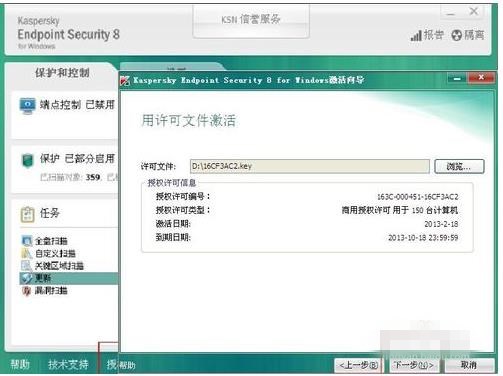Open the 漏洞扫描 task

tap(51, 291)
